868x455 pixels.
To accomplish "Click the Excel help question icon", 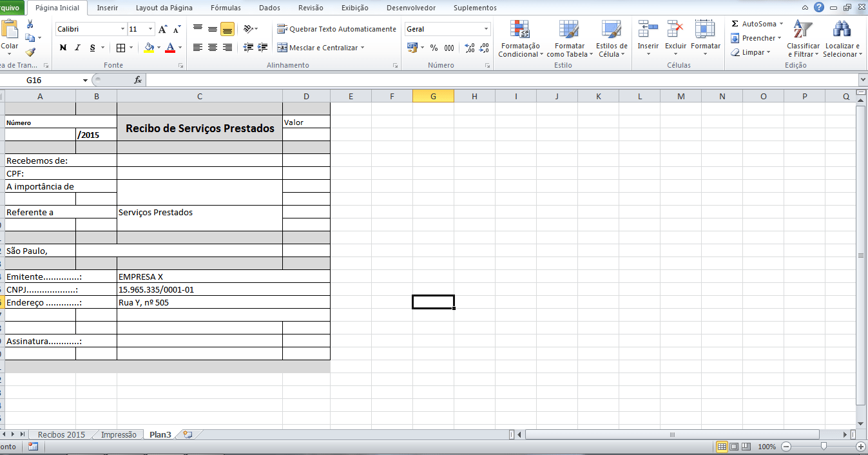I will click(818, 8).
